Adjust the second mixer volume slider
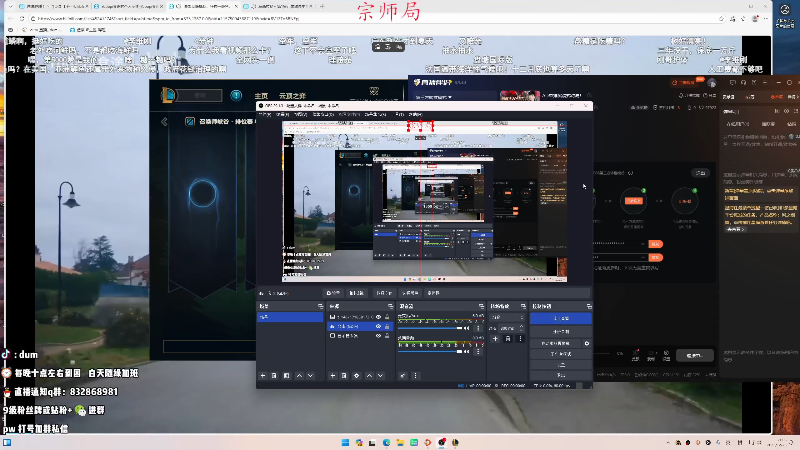Viewport: 800px width, 450px height. pos(430,352)
